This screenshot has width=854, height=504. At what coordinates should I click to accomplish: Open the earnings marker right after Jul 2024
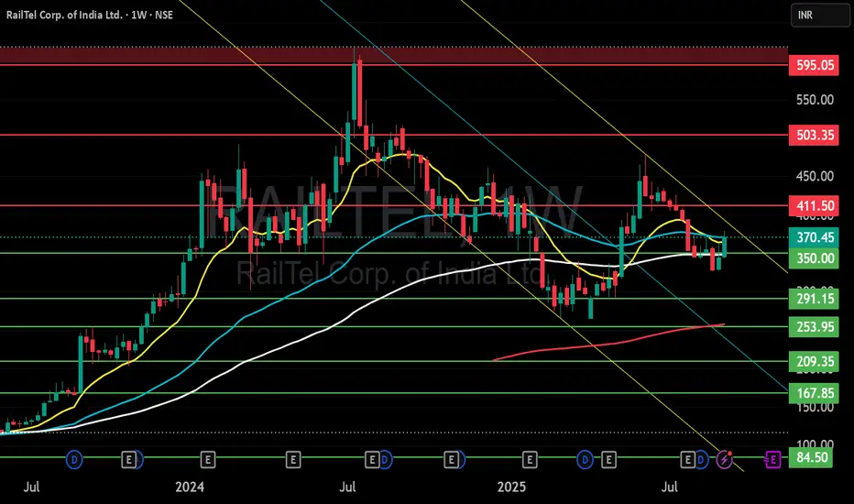372,460
